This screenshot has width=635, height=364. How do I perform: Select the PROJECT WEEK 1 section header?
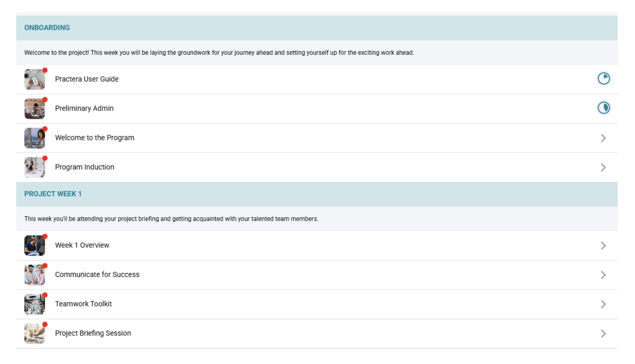click(53, 194)
